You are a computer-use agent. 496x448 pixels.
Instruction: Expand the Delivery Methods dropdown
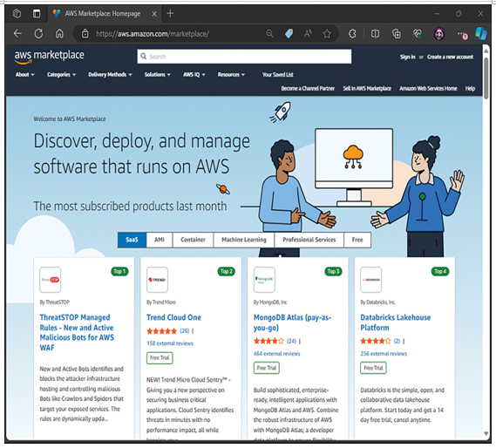click(110, 75)
